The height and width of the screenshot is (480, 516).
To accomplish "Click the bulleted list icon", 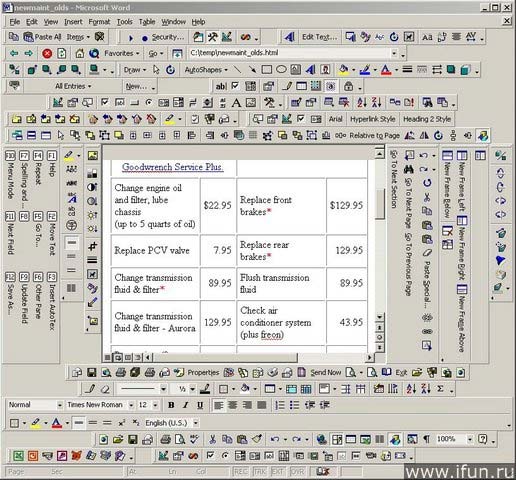I will (294, 405).
